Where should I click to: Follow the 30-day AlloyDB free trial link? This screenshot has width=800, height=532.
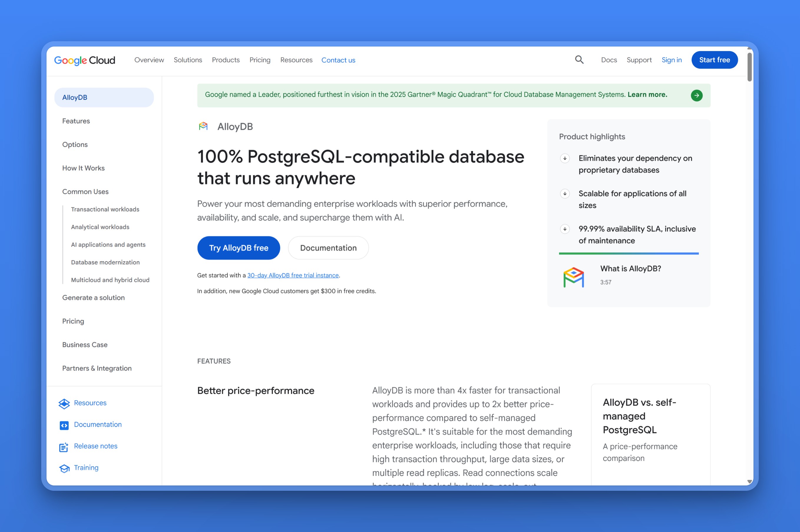[293, 275]
